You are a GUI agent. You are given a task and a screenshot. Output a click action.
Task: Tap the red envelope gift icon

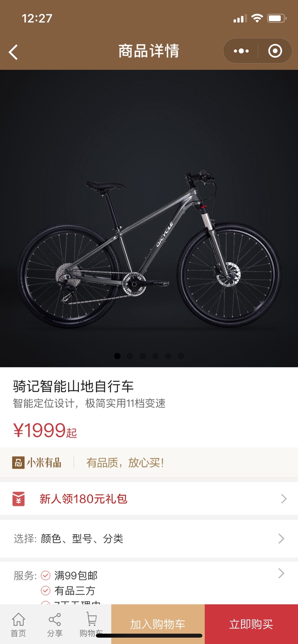[x=18, y=499]
